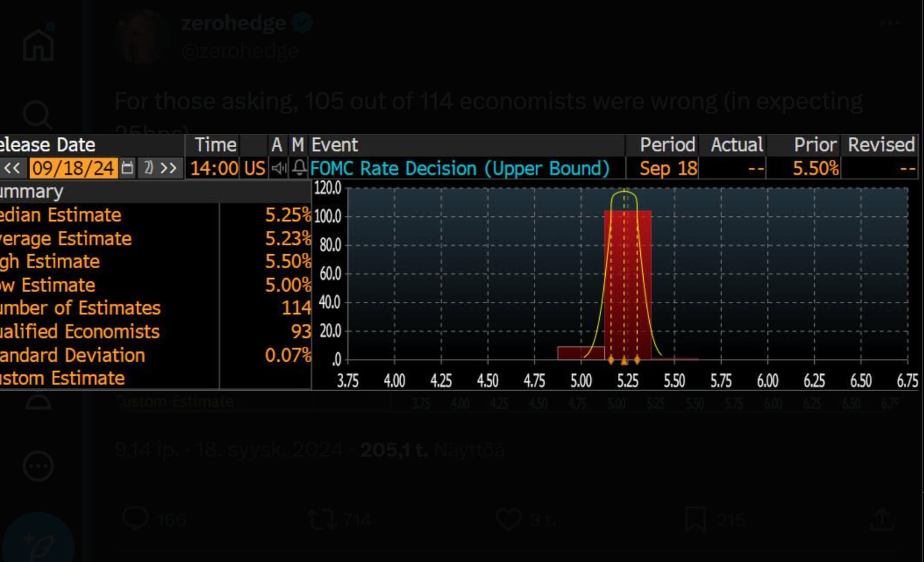Bookmark the post showing 215 bookmarks
The image size is (924, 562).
tap(696, 519)
